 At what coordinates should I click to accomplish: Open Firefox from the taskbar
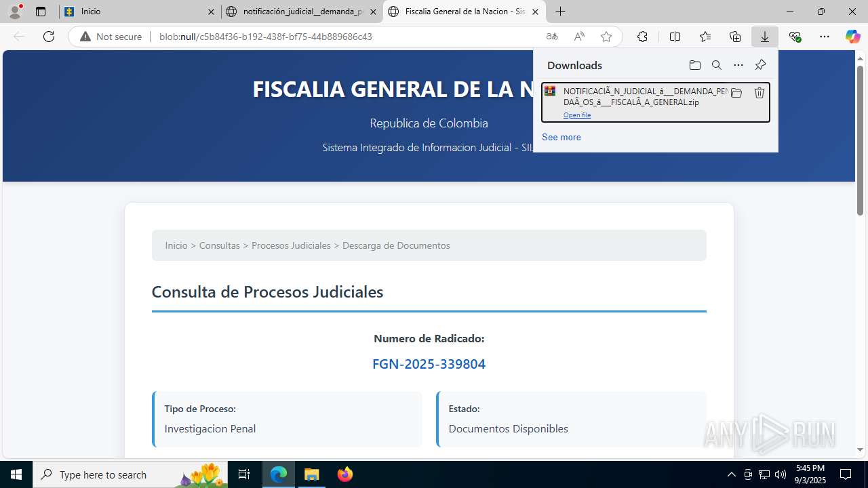(x=344, y=474)
